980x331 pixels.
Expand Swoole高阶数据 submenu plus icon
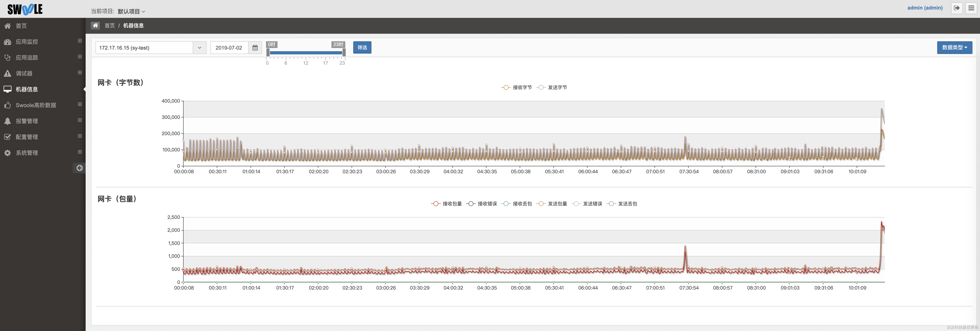(80, 104)
